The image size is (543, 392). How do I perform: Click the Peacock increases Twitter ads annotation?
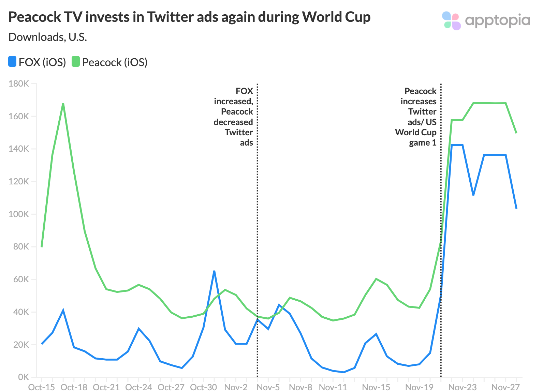tap(416, 117)
